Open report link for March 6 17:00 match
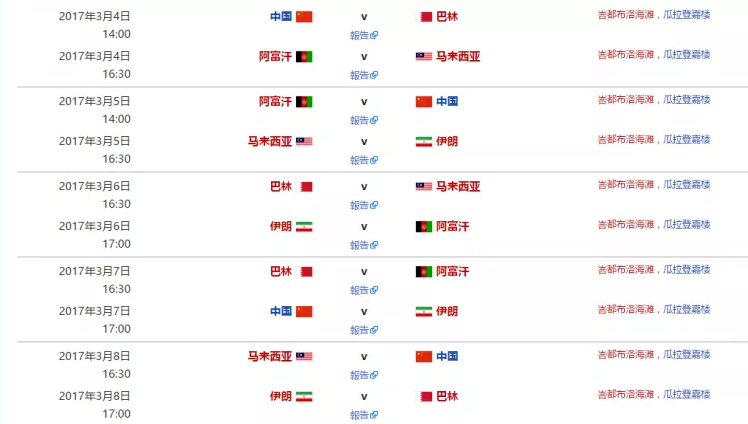Viewport: 748px width, 424px height. coord(364,245)
